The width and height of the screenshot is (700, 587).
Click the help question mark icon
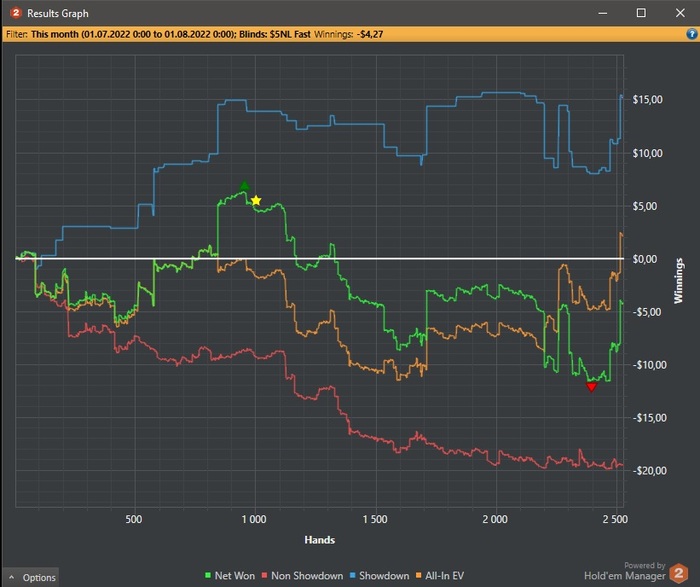(x=692, y=34)
